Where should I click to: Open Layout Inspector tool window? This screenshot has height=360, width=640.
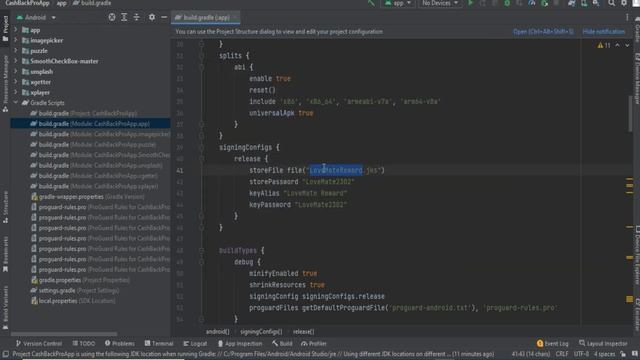click(603, 343)
